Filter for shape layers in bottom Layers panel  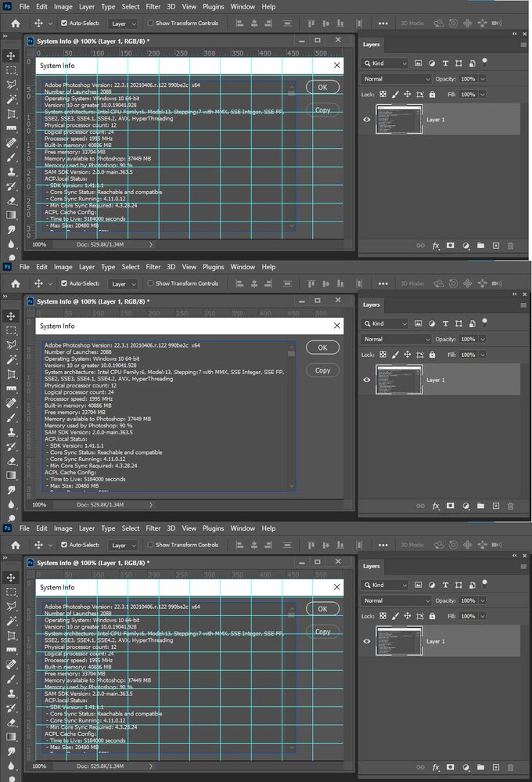coord(458,585)
